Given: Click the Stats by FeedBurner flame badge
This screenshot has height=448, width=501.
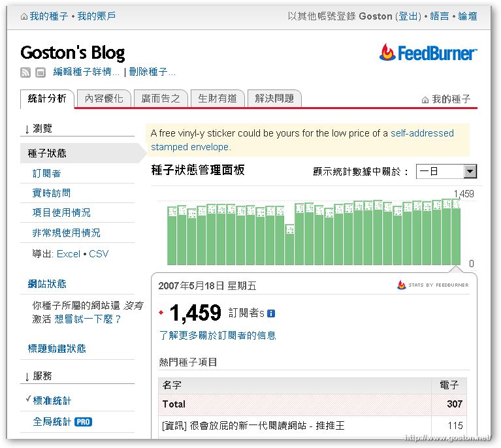Looking at the screenshot, I should (x=432, y=285).
